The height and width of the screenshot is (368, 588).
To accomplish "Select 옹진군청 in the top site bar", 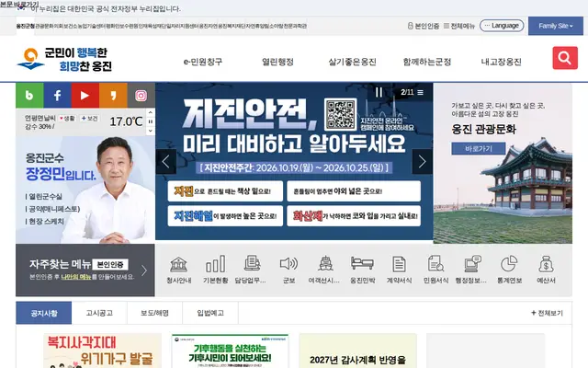I will tap(26, 26).
